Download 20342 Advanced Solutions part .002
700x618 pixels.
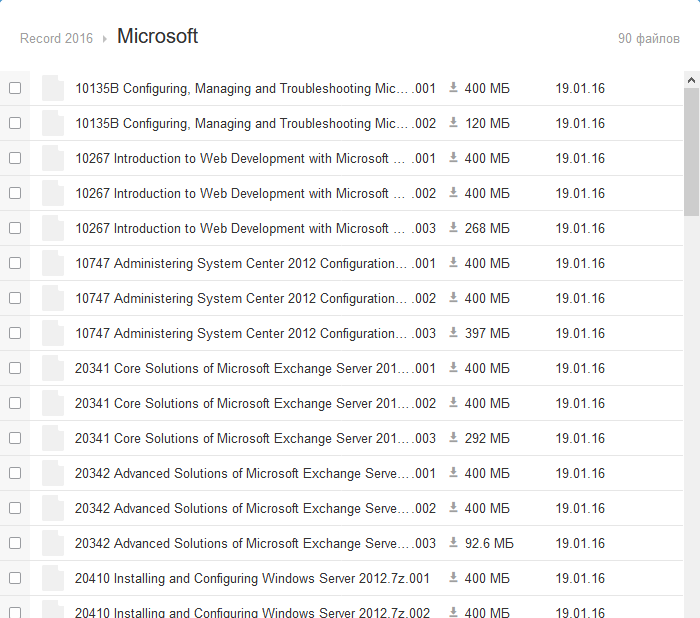pyautogui.click(x=453, y=508)
